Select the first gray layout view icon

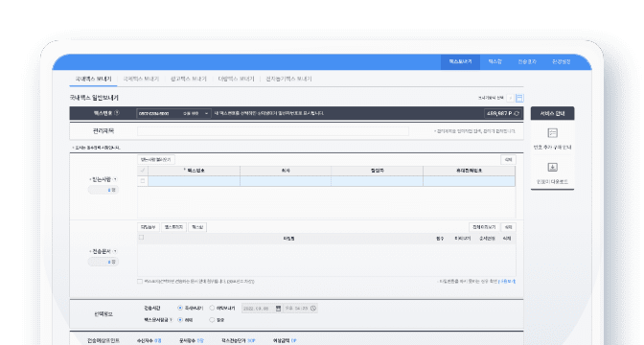pos(511,98)
